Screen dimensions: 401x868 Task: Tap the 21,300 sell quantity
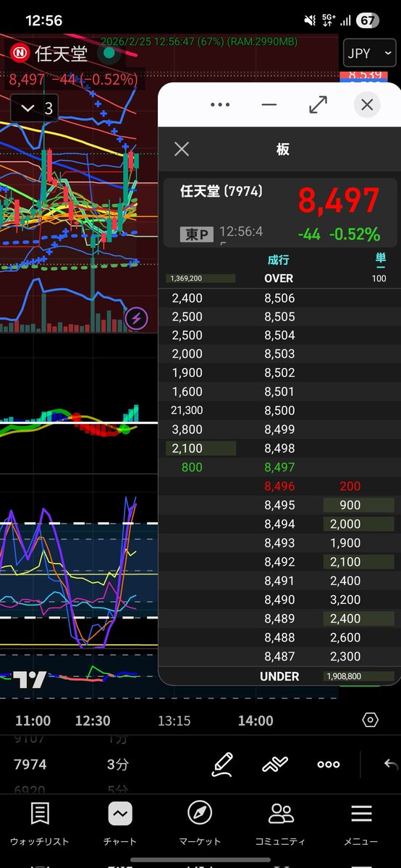point(187,411)
